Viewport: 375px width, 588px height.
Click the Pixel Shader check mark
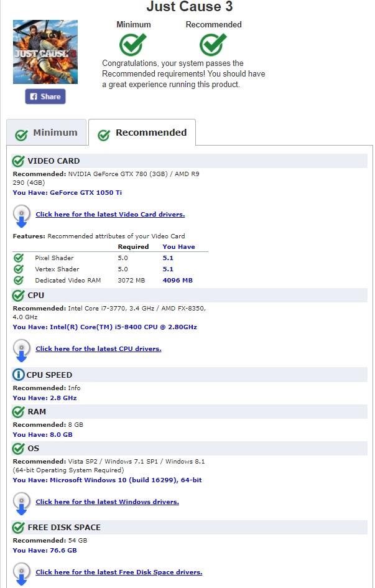[19, 258]
